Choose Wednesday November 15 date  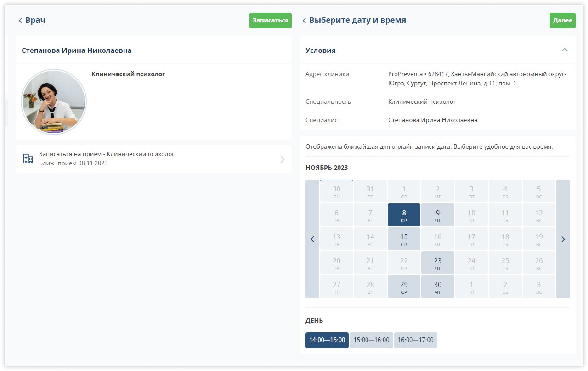click(x=404, y=239)
